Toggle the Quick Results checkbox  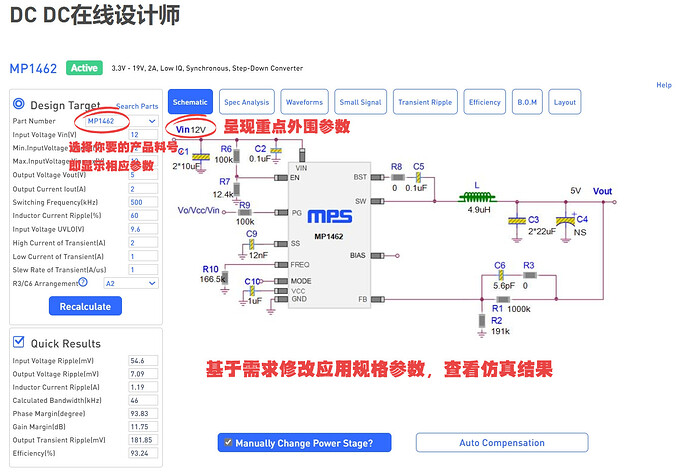18,342
